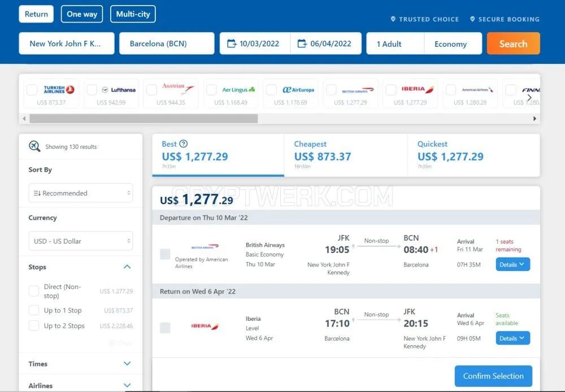Click 'Return on Wed 6 Apr '22' header
Screen dimensions: 565x392
click(197, 291)
